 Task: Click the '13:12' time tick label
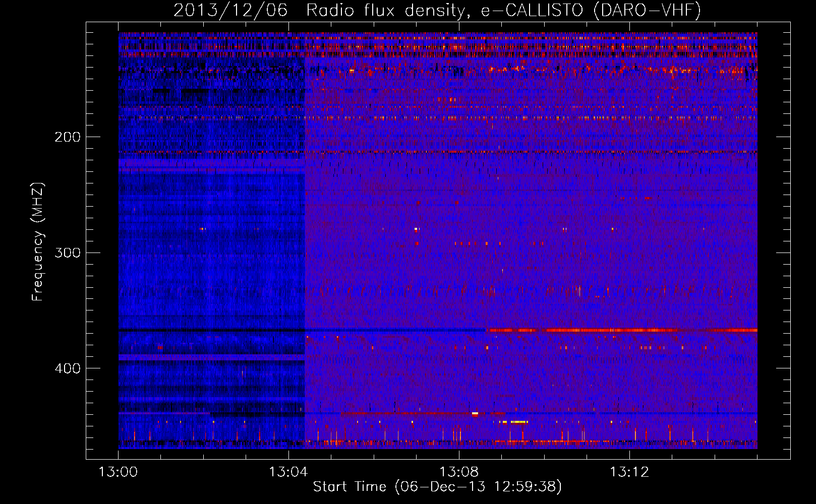[629, 472]
